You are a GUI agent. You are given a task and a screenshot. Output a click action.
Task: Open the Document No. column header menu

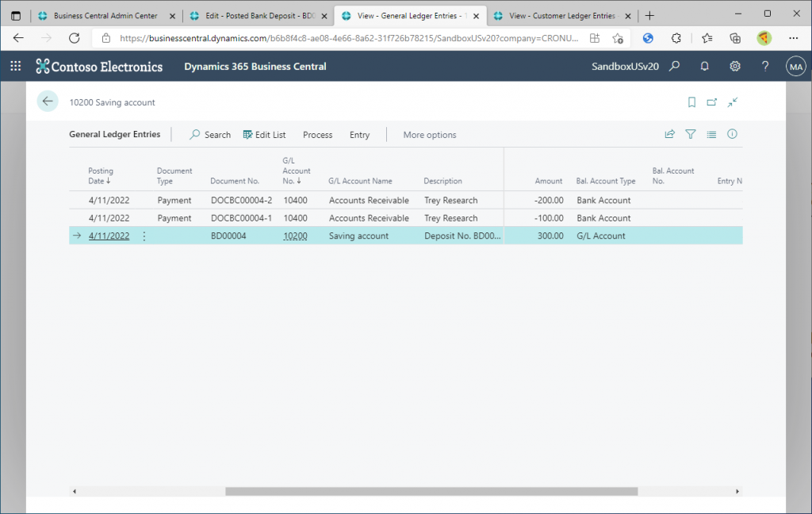(x=235, y=181)
